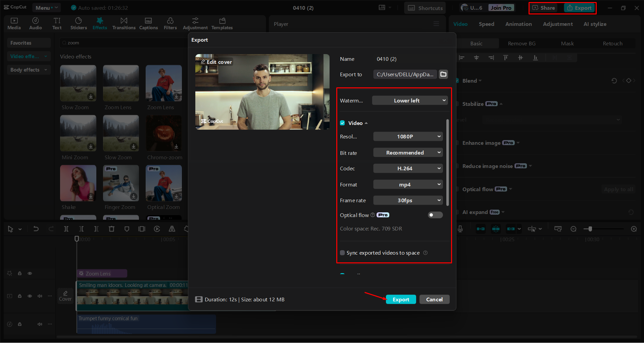Select the Finger Zoom effect thumbnail
The width and height of the screenshot is (644, 343).
pyautogui.click(x=120, y=183)
